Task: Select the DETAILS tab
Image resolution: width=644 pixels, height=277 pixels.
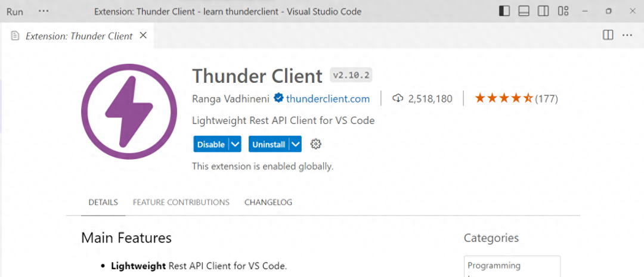Action: click(x=103, y=203)
